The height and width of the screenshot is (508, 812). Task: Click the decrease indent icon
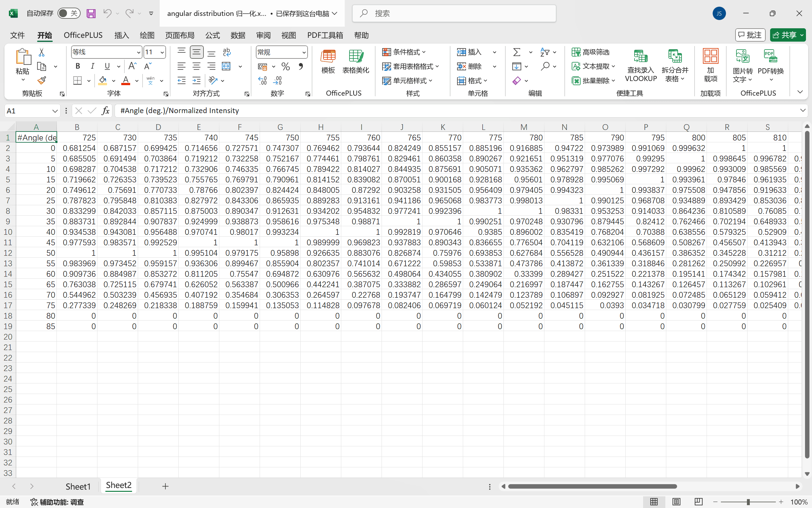[182, 81]
